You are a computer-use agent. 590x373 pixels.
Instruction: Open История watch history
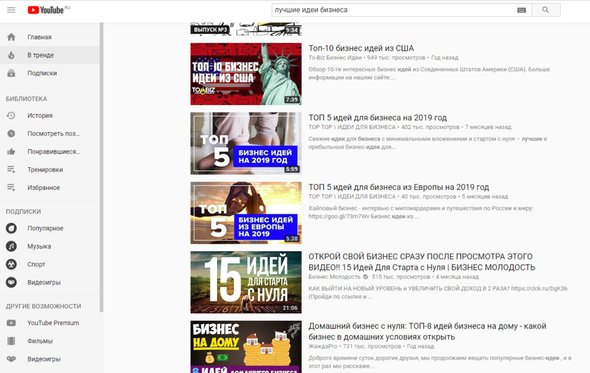point(50,116)
